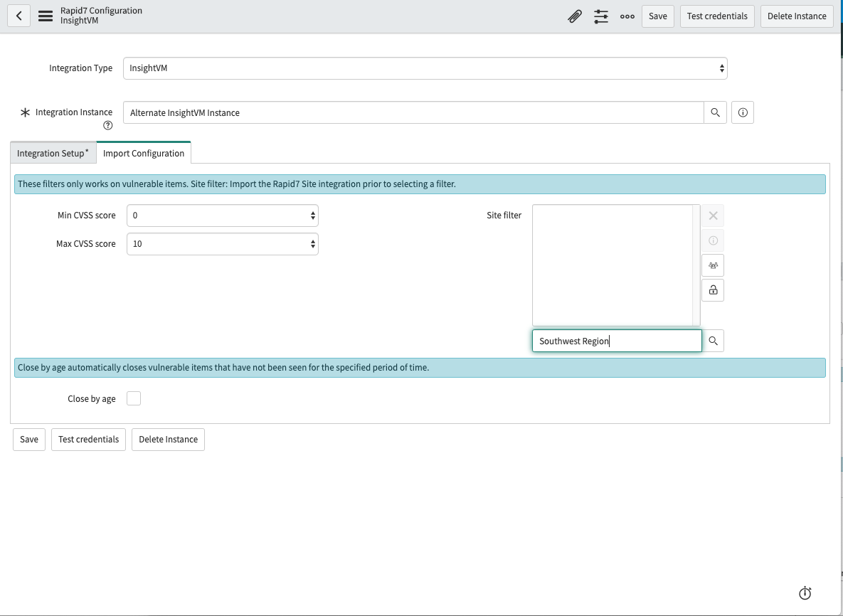This screenshot has height=616, width=843.
Task: Go back using the header arrow
Action: click(18, 16)
